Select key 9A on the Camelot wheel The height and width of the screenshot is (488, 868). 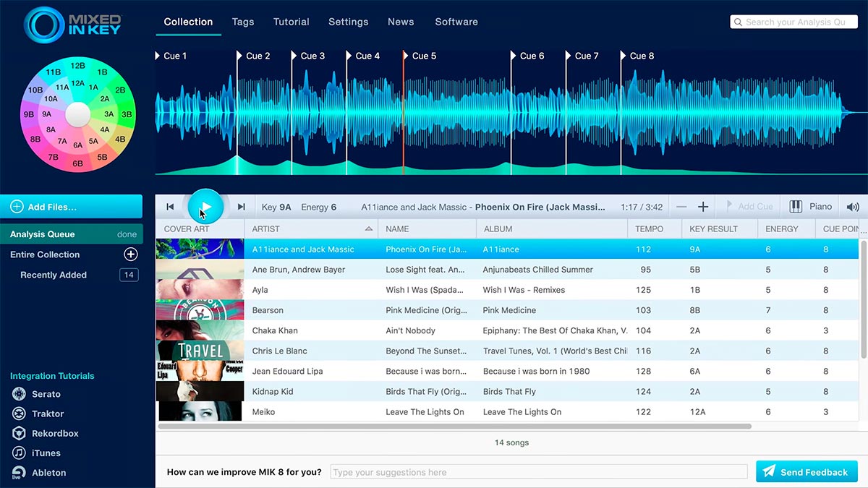(47, 114)
